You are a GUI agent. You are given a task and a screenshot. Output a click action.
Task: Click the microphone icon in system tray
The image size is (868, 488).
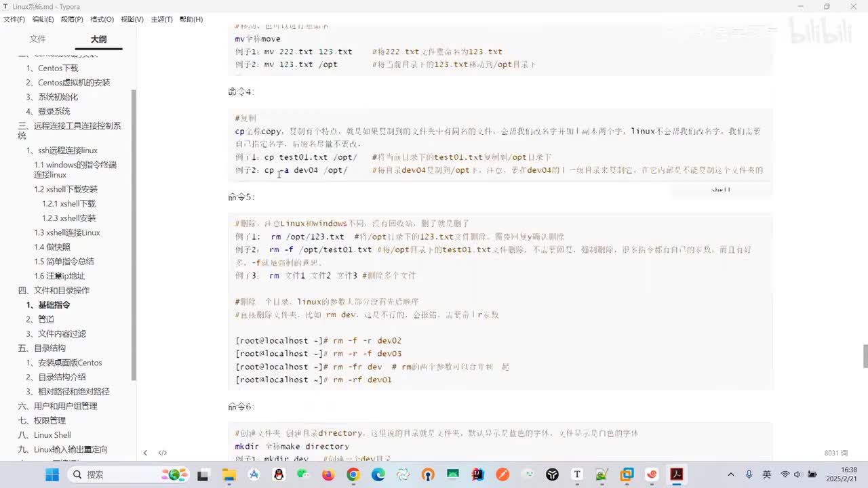[749, 474]
